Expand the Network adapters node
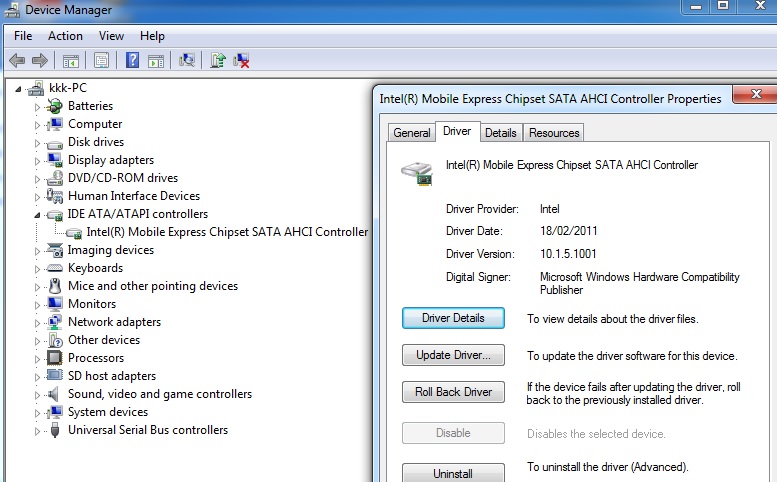 37,323
